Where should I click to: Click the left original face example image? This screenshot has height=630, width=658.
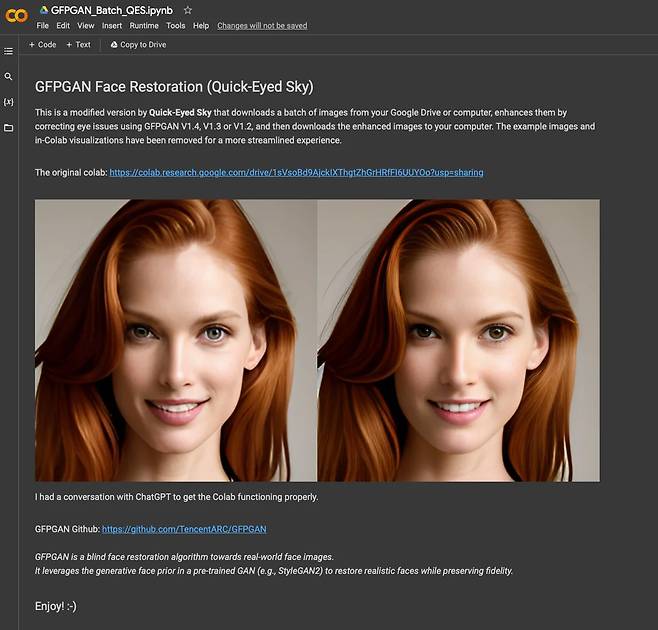176,340
